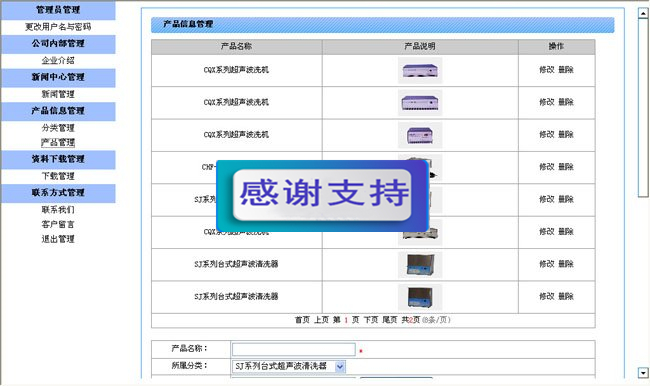Click scrollbar up arrow at top right
The image size is (650, 386).
tap(643, 13)
